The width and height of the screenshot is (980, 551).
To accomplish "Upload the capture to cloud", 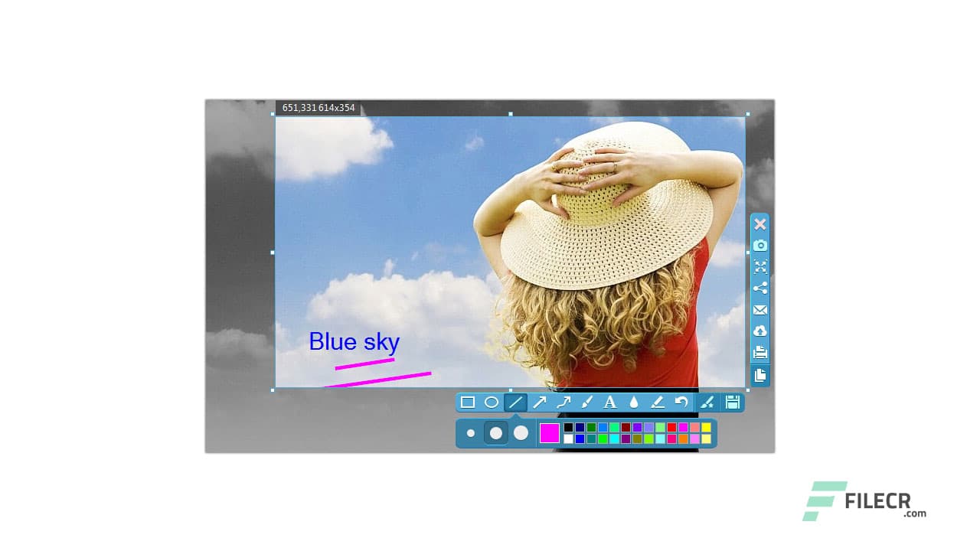I will pos(760,331).
